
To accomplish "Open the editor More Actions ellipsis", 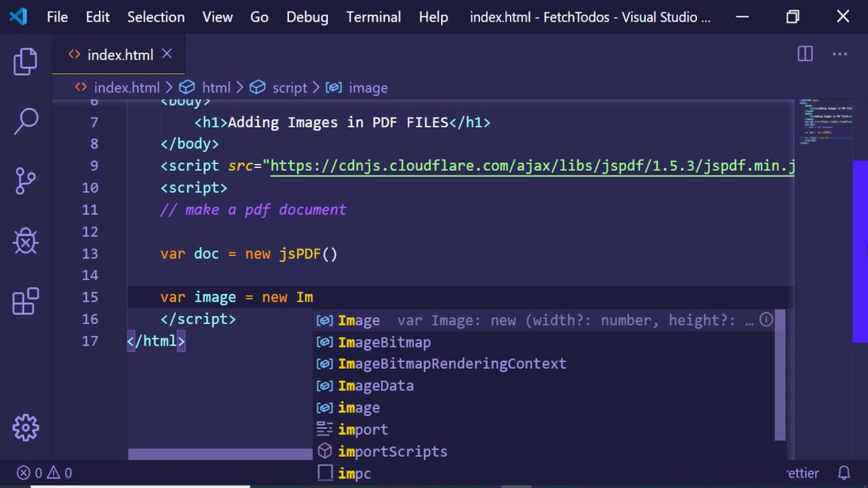I will 840,54.
